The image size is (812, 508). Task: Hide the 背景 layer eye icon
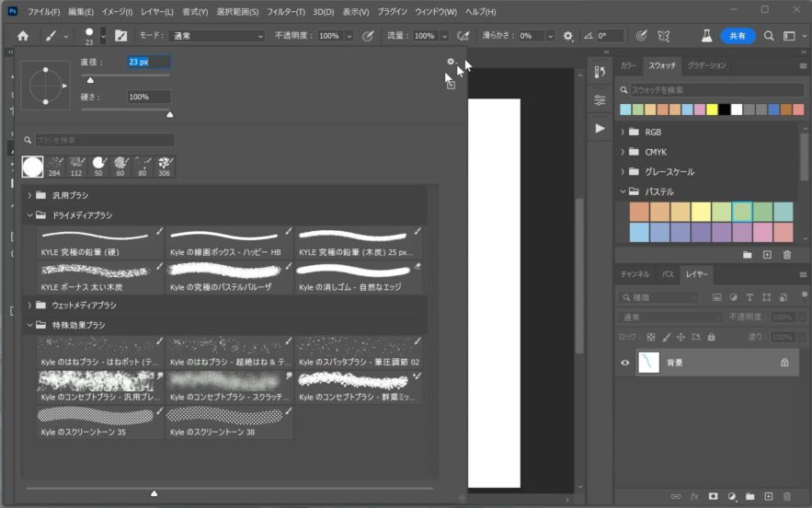point(625,363)
